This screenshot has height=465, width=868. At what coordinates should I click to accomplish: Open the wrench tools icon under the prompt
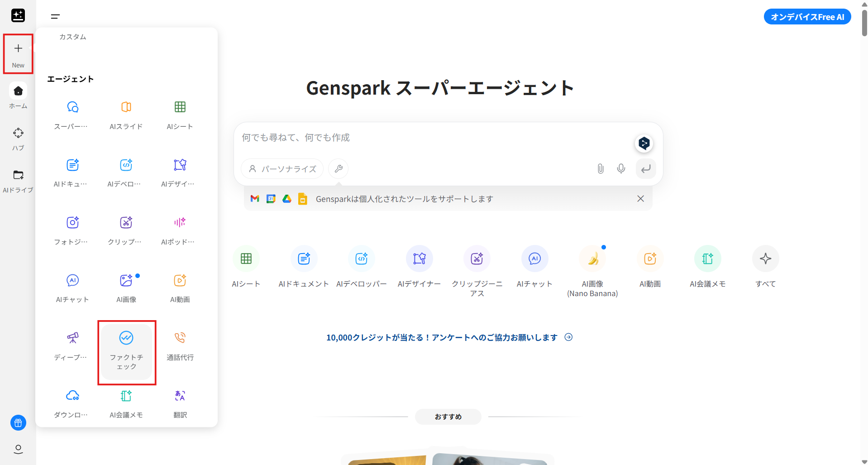pos(338,168)
